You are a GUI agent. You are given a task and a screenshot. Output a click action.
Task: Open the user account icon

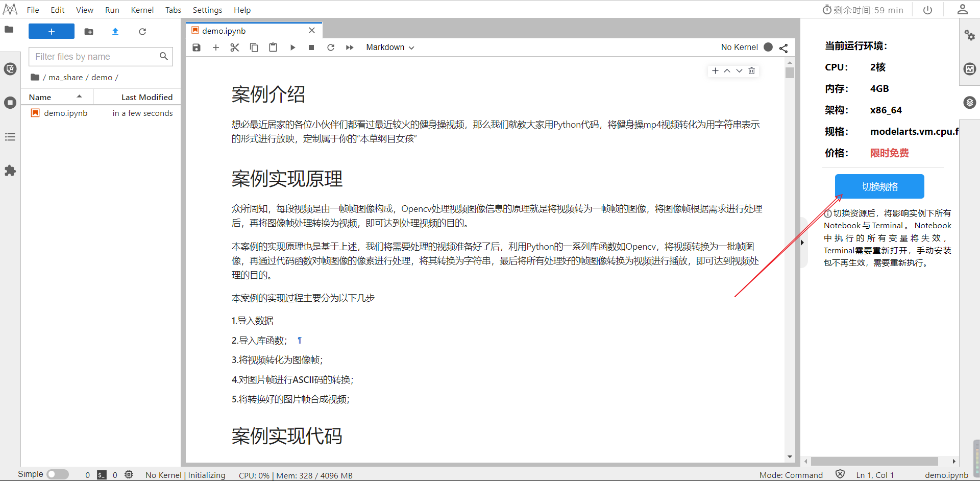tap(963, 9)
